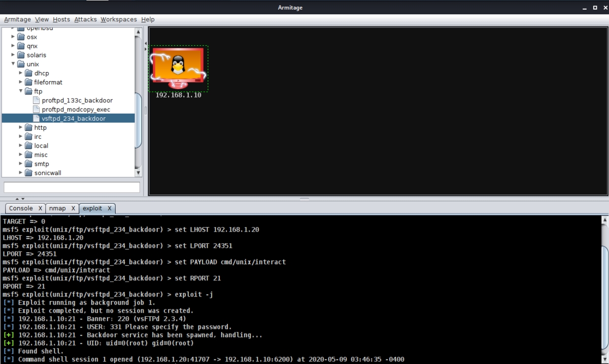Click the module search field
The width and height of the screenshot is (609, 364).
72,187
